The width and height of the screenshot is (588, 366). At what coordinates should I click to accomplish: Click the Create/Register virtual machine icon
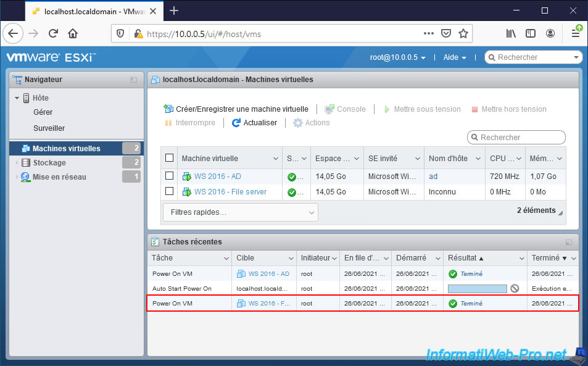click(168, 109)
